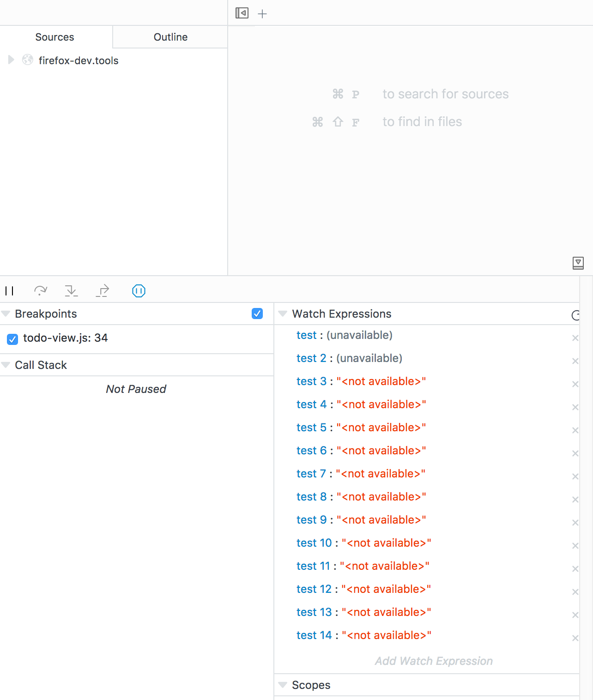Click the step out icon
Viewport: 593px width, 700px height.
[x=103, y=290]
